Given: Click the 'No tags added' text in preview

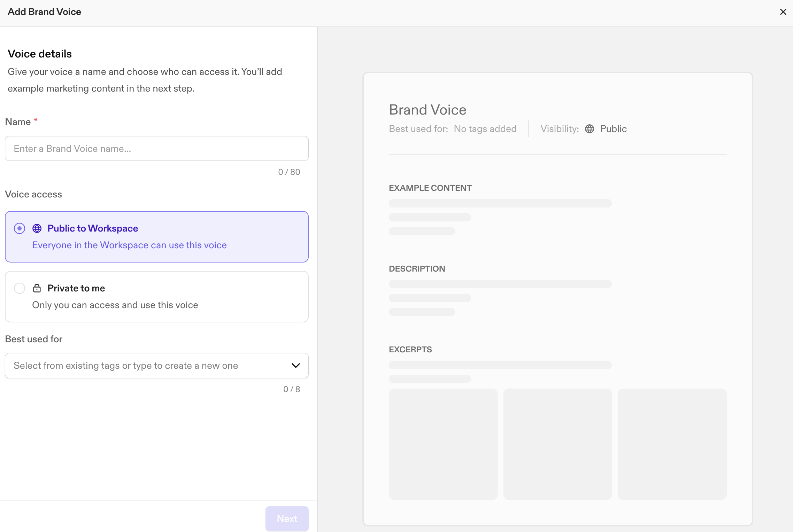Looking at the screenshot, I should tap(485, 129).
